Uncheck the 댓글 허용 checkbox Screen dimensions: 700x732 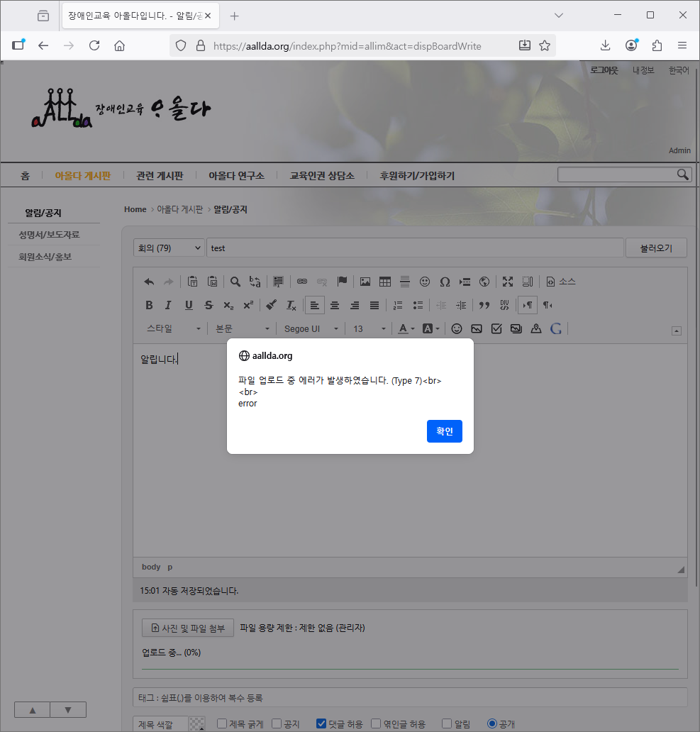coord(321,723)
